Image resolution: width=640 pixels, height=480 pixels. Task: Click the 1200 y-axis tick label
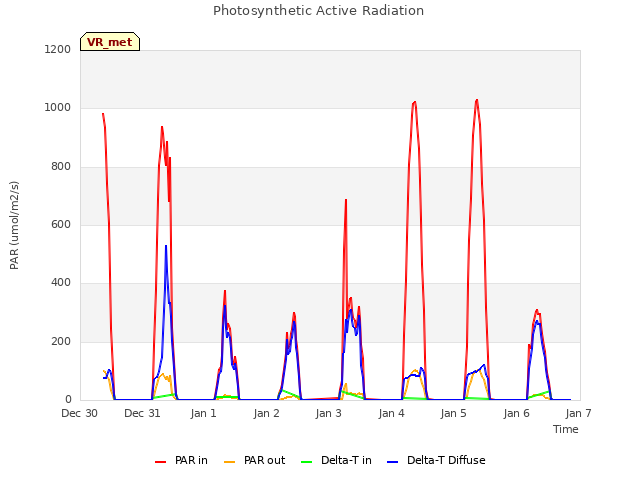(x=58, y=49)
